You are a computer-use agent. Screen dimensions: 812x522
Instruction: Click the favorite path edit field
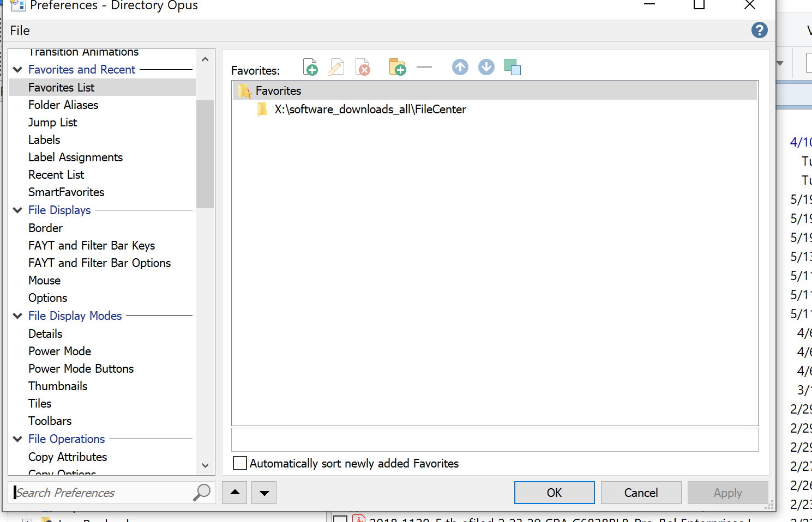coord(495,440)
